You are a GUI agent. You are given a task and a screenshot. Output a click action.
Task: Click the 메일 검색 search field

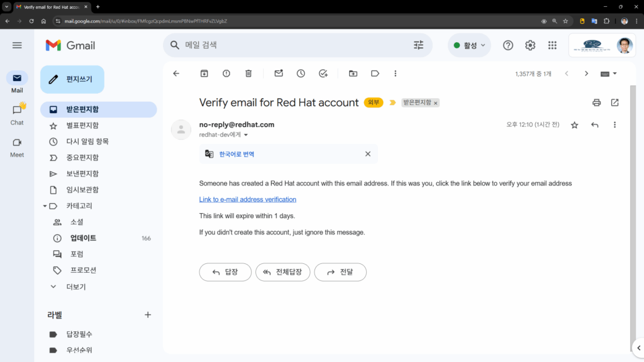(289, 45)
